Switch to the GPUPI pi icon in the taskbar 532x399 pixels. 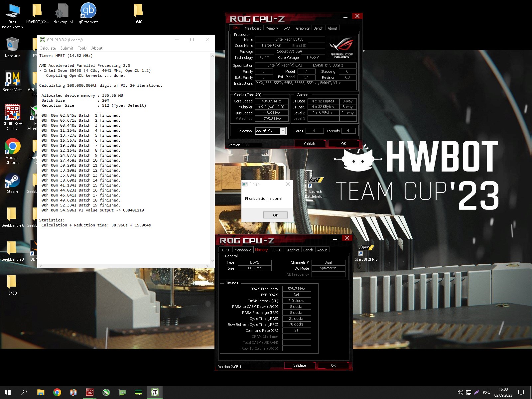point(155,392)
